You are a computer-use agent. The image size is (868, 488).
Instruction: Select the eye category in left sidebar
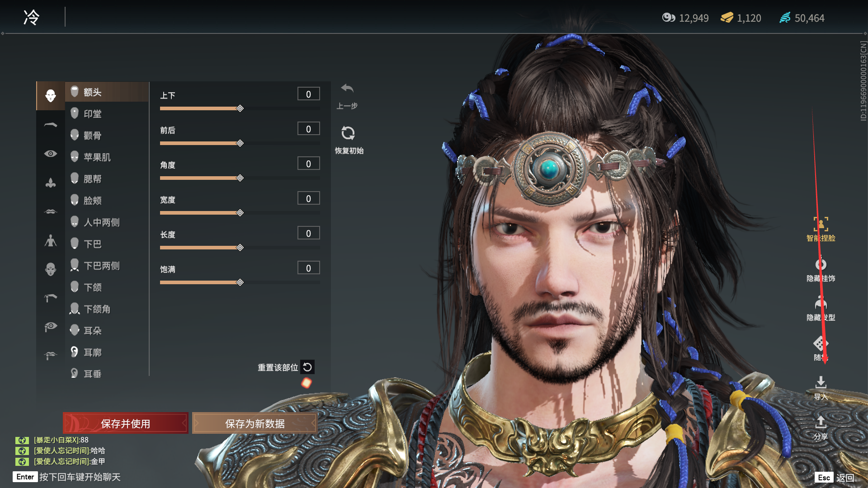coord(51,154)
